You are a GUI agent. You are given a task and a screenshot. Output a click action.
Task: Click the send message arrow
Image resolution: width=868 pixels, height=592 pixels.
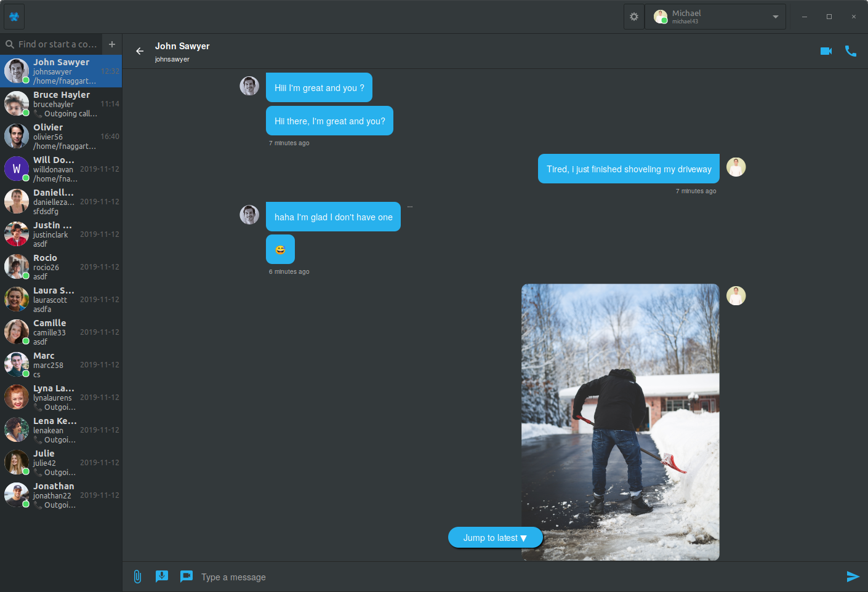[x=853, y=577]
